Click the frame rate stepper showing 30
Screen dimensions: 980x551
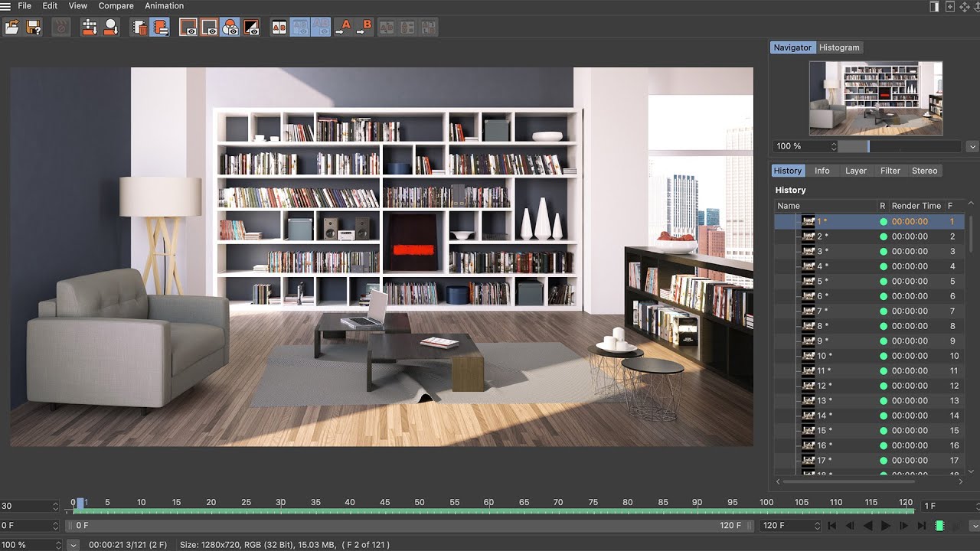[54, 506]
